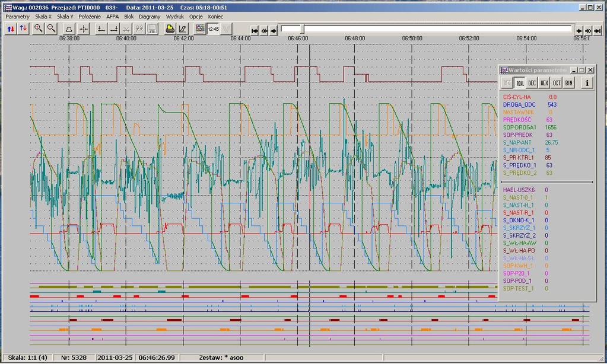Switch values to DEC format
This screenshot has width=607, height=364.
coord(532,83)
